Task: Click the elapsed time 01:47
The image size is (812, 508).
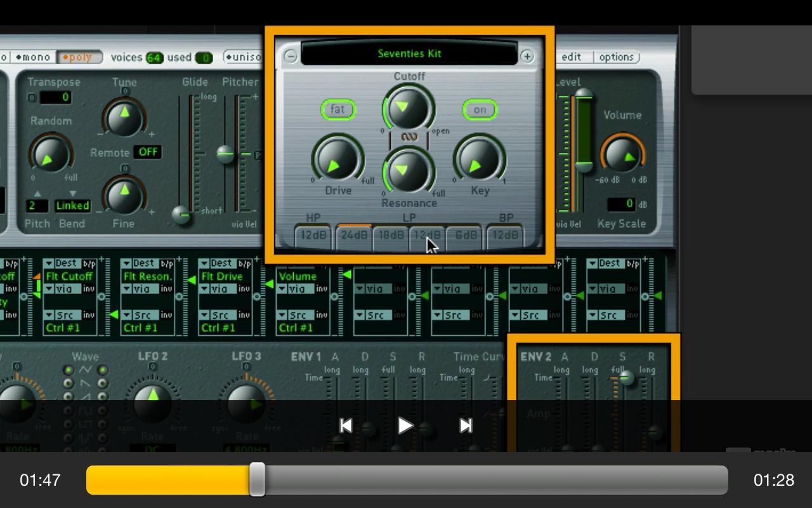Action: (x=40, y=480)
